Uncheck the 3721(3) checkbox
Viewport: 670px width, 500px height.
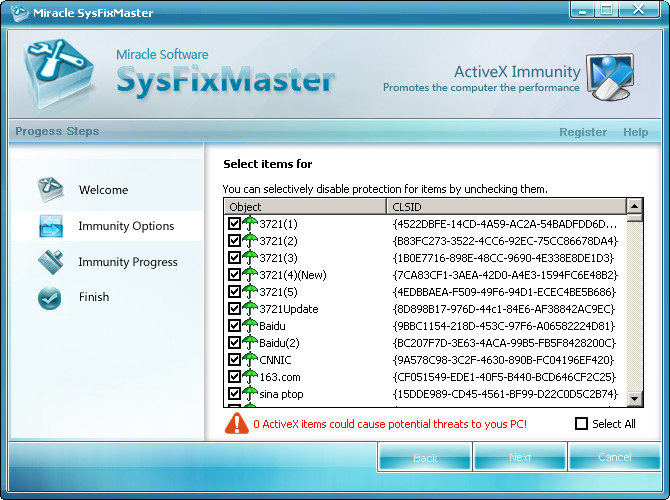click(x=234, y=258)
